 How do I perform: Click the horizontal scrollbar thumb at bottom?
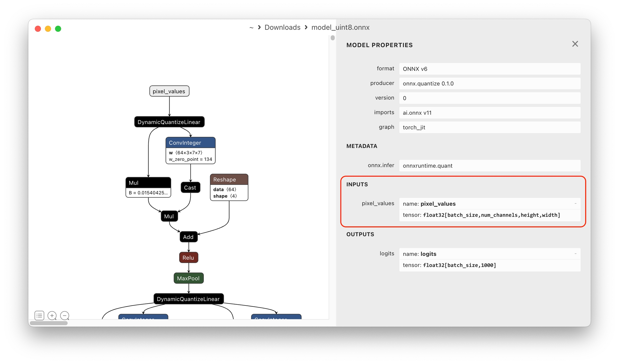click(x=49, y=323)
